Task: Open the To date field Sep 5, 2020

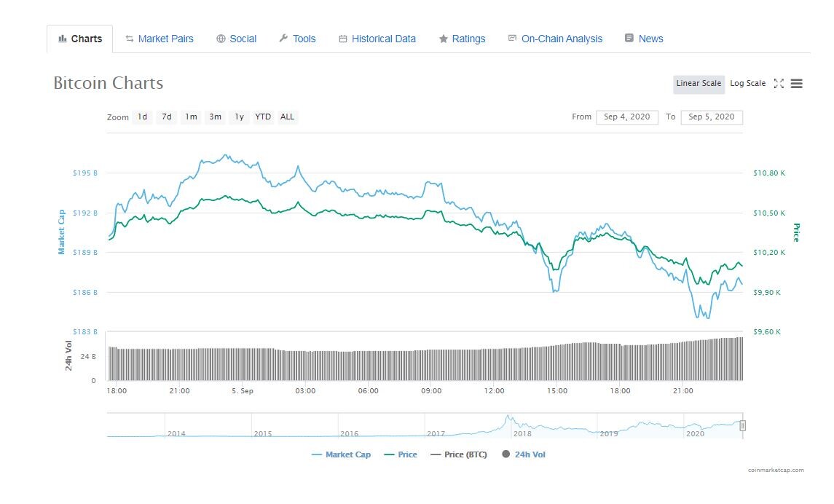Action: click(712, 117)
